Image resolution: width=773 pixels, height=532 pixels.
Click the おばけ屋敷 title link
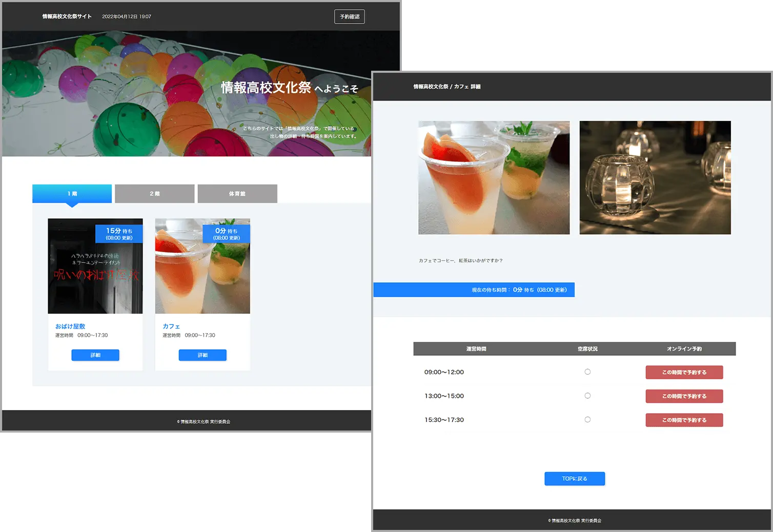click(70, 326)
